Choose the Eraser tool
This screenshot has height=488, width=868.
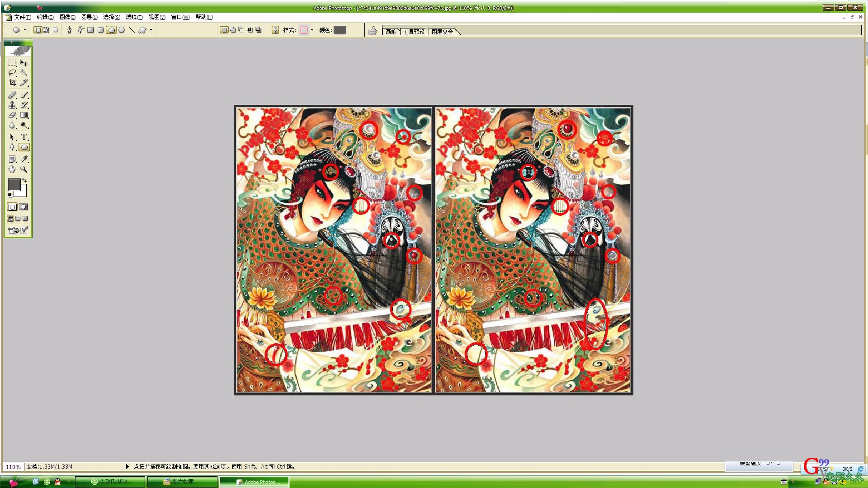pos(12,115)
